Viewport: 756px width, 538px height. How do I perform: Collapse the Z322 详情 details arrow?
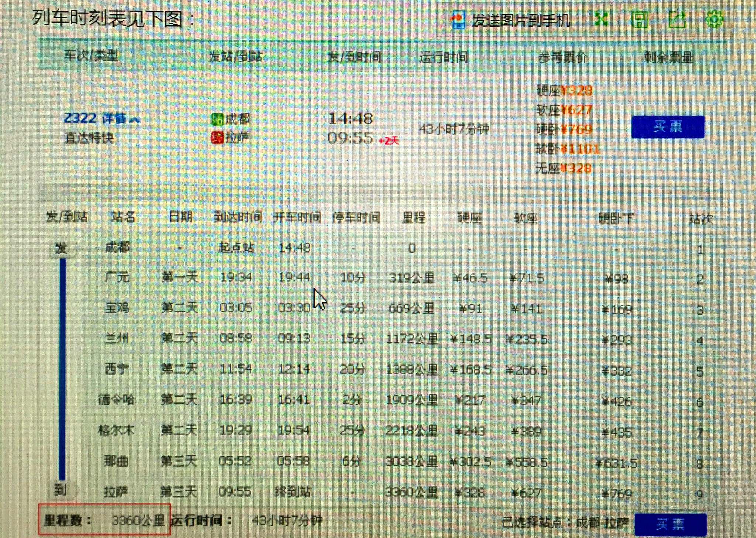135,120
